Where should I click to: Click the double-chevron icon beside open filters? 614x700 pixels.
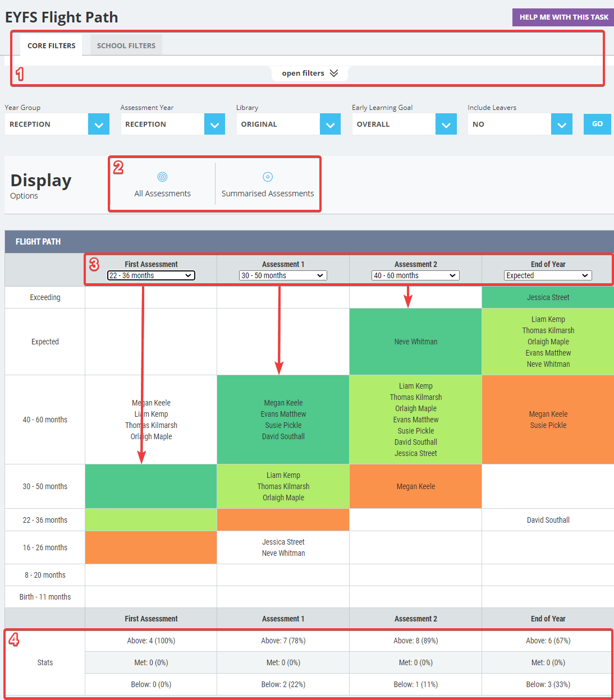[334, 73]
